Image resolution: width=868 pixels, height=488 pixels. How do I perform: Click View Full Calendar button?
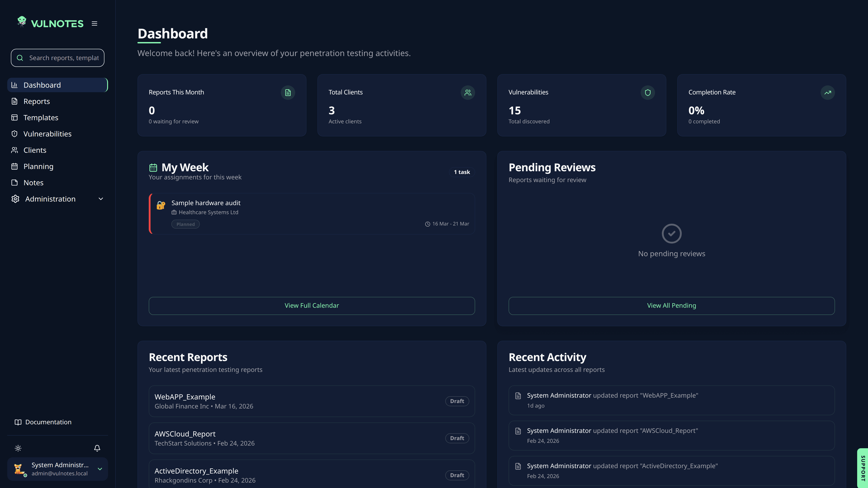click(x=312, y=306)
